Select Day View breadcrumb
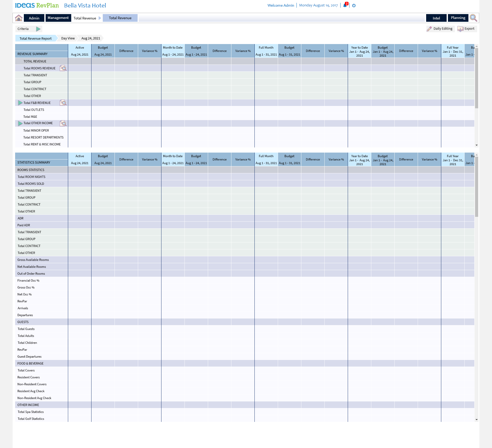Screen dimensions: 492x448 [68, 38]
